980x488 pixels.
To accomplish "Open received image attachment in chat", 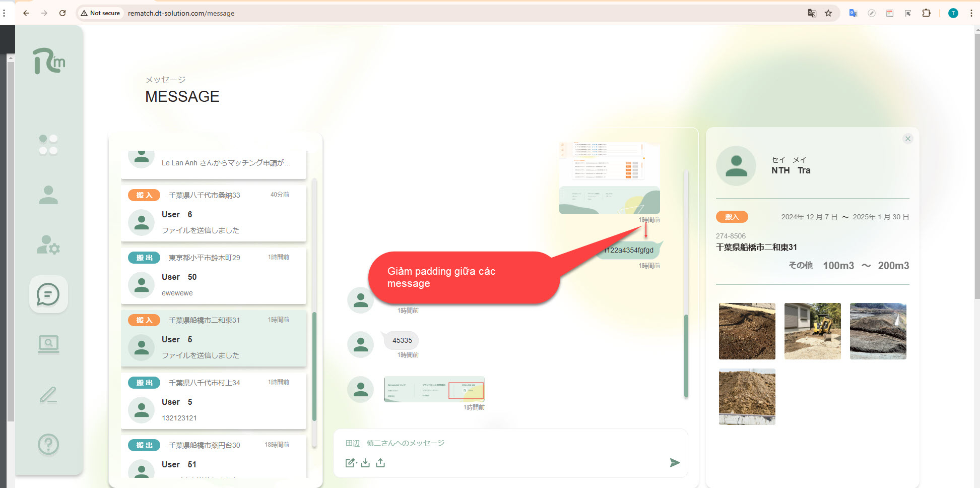I will [434, 389].
